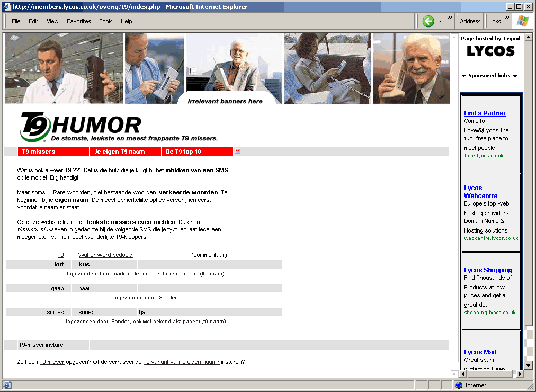This screenshot has width=536, height=392.
Task: Click the sidebar horizontal scroll left arrow
Action: point(463,374)
